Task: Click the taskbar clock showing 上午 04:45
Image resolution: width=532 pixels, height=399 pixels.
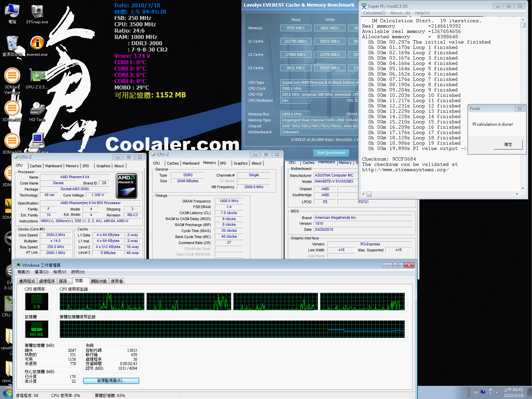Action: click(x=513, y=393)
